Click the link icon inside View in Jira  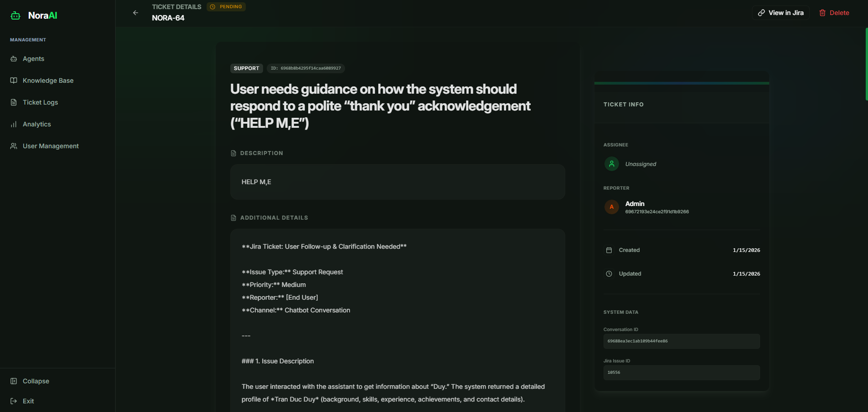point(762,12)
